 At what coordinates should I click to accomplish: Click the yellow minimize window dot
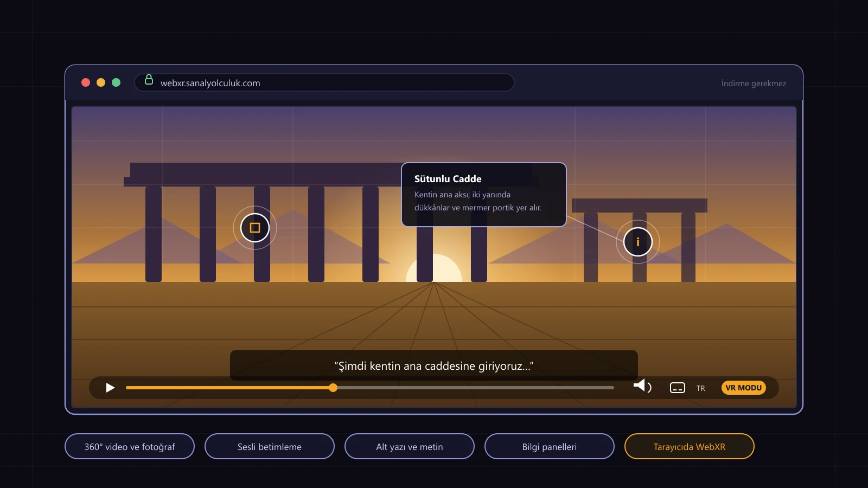[x=101, y=82]
